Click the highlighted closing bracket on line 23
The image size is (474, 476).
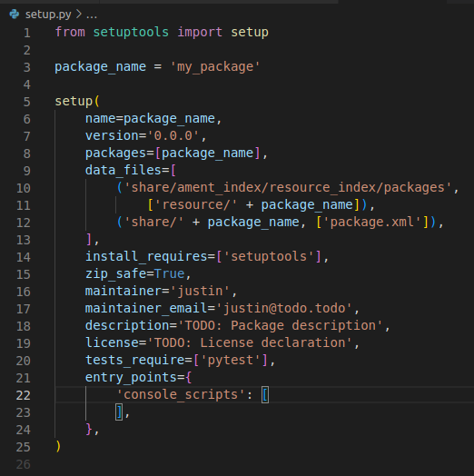tap(119, 412)
